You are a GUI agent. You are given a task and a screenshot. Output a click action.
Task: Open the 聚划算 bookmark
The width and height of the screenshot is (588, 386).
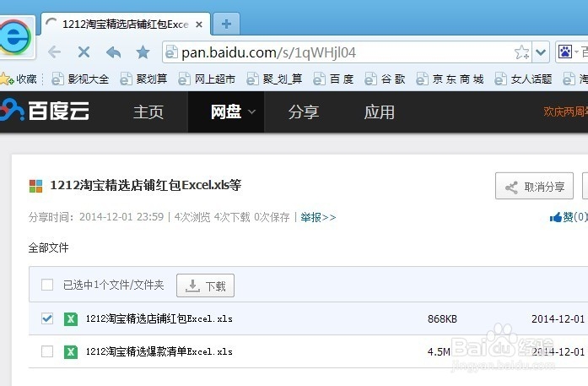(143, 79)
